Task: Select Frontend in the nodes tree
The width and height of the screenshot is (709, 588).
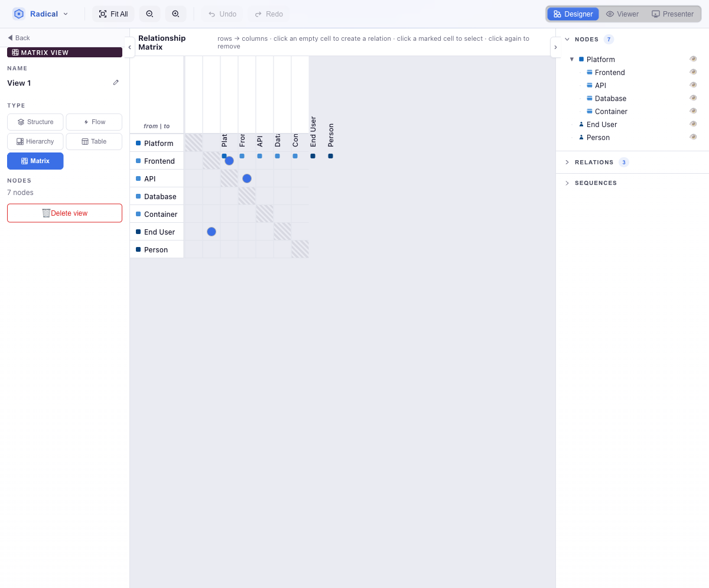Action: (x=610, y=72)
